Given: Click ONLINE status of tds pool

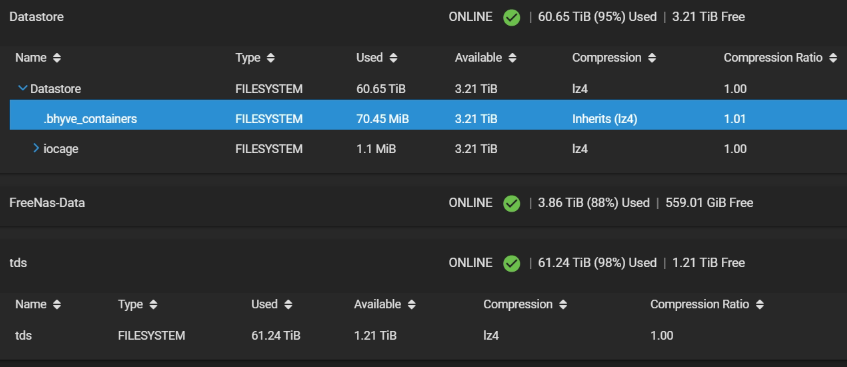Looking at the screenshot, I should pos(470,263).
